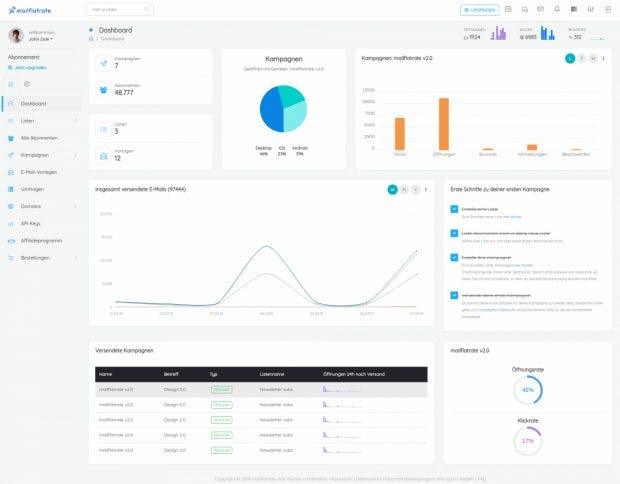Select third period toggle in campaigns bar chart
The image size is (620, 484).
(x=593, y=59)
